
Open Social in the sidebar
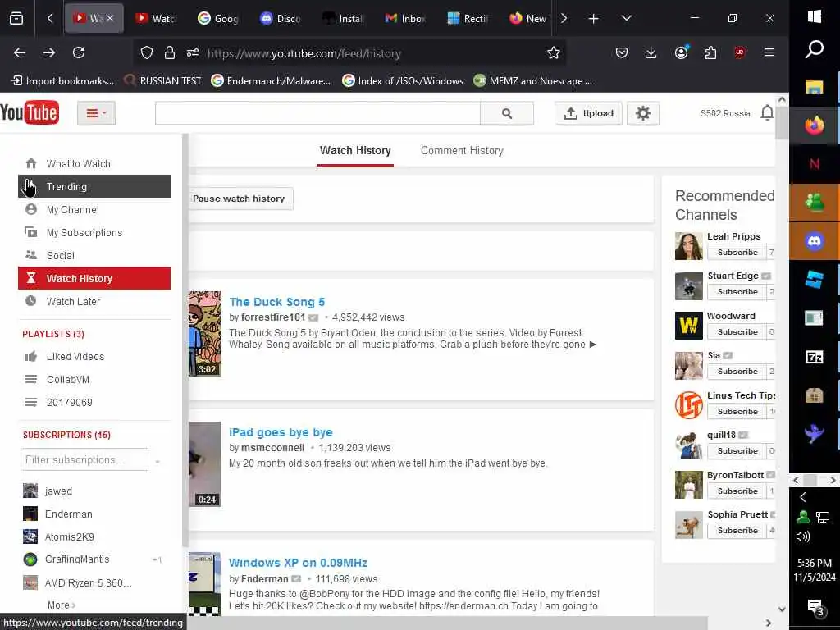(94, 256)
